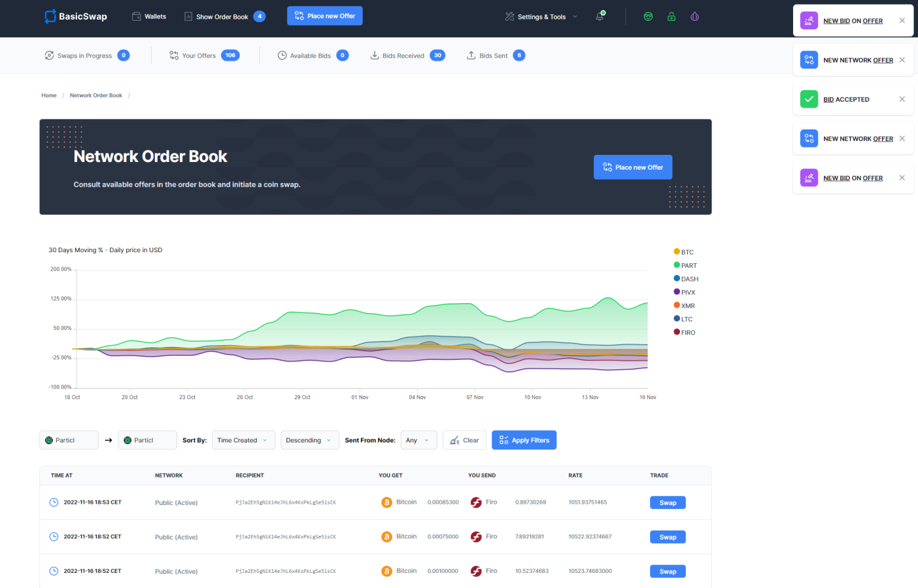Image resolution: width=918 pixels, height=588 pixels.
Task: Click the Bids Received 30 count badge
Action: point(437,56)
